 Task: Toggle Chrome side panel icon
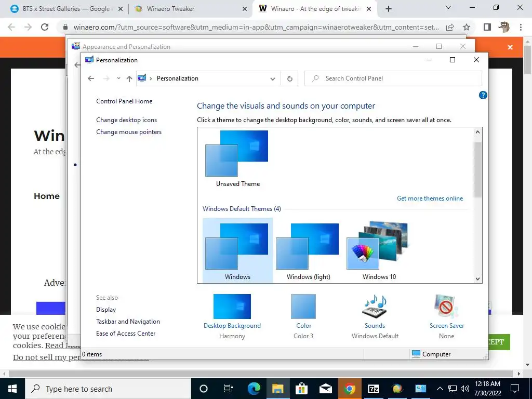click(x=487, y=27)
